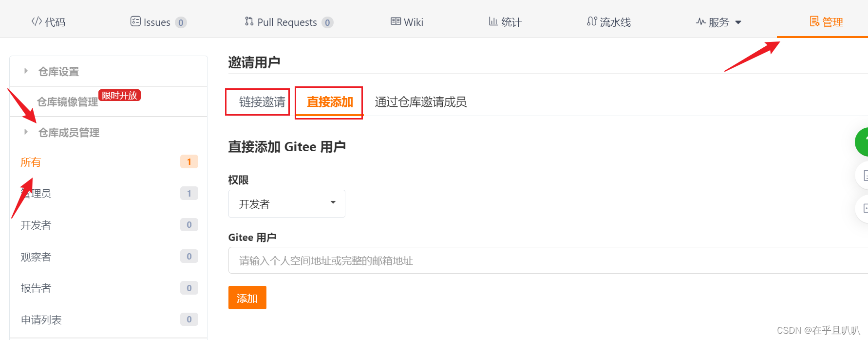Viewport: 868px width, 340px height.
Task: Click the orange 添加 button
Action: pos(247,298)
